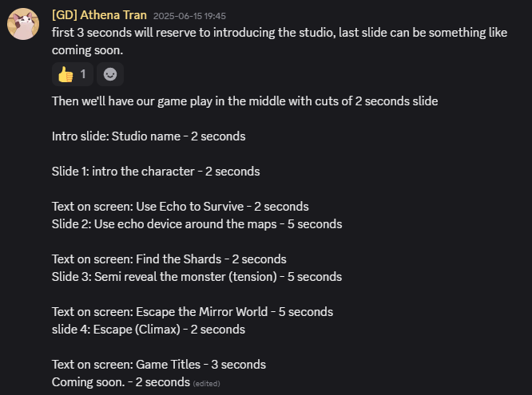Click Athena Tran's cat profile avatar
The image size is (532, 395).
(x=25, y=25)
